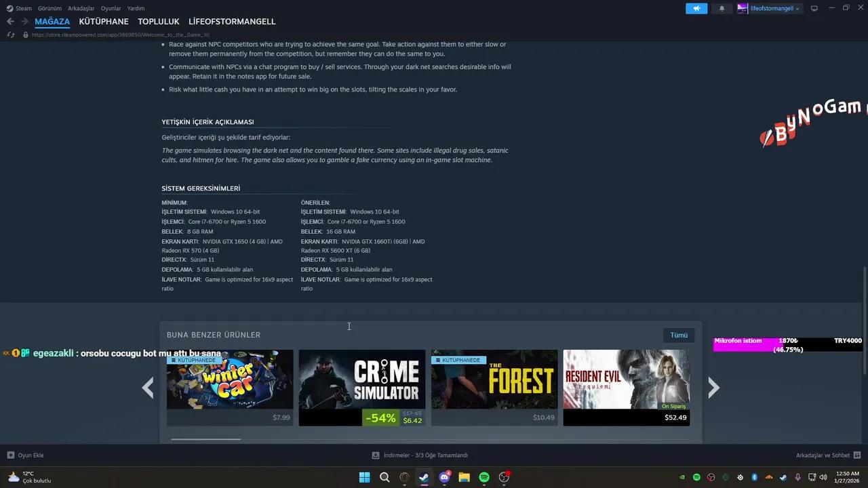Open Windows taskbar search
Viewport: 868px width, 488px height.
[384, 477]
